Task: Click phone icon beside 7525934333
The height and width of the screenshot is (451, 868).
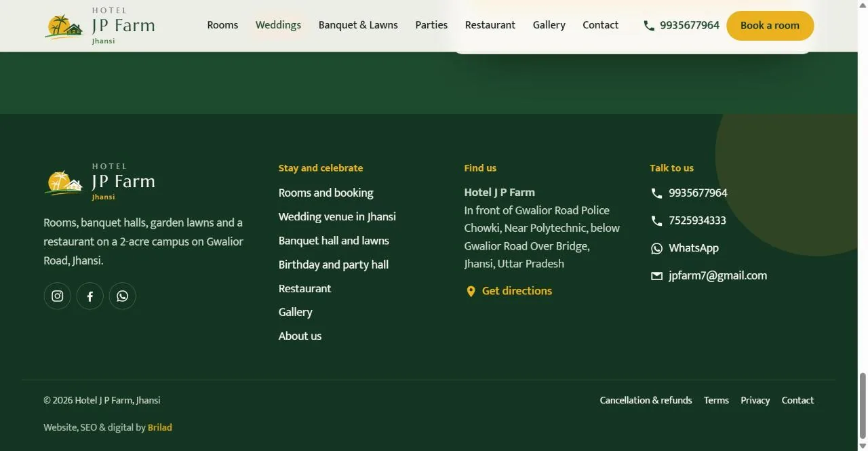Action: click(656, 221)
